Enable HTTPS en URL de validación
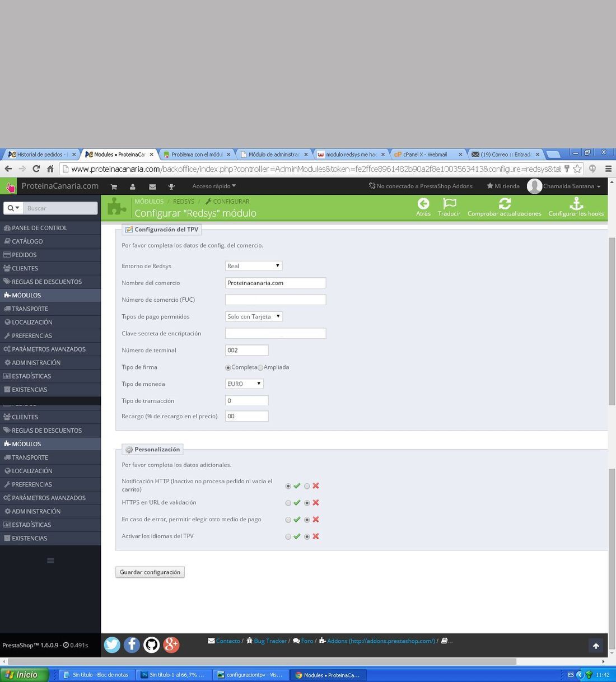This screenshot has height=682, width=616. [288, 503]
